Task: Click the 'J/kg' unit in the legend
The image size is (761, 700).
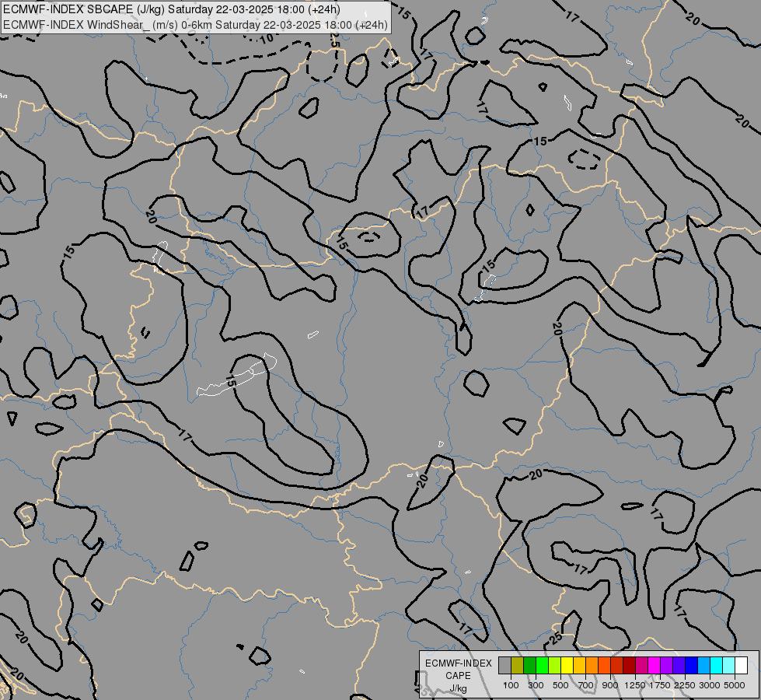Action: 458,688
